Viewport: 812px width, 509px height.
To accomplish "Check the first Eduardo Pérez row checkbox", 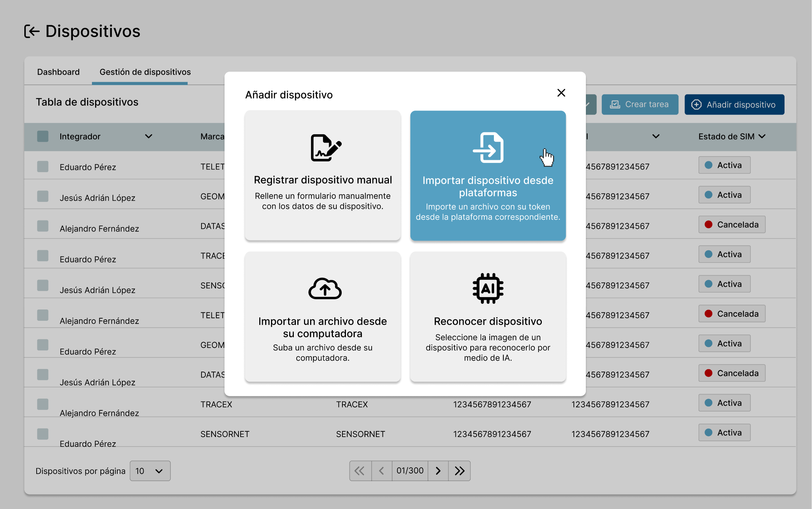I will [43, 166].
